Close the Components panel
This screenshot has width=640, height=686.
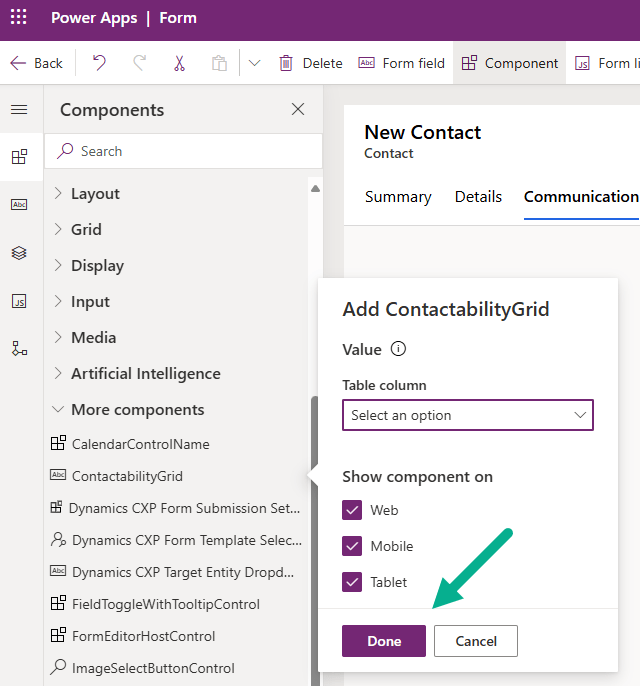point(298,109)
